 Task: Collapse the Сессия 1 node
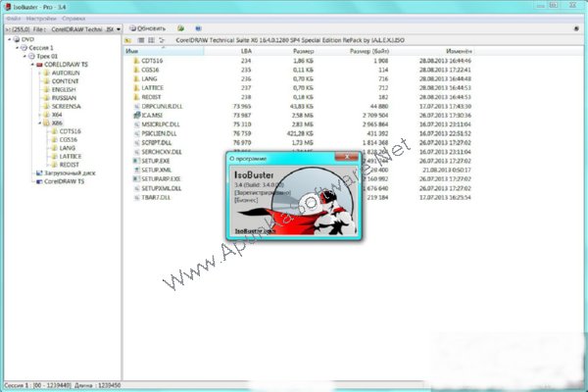coord(17,48)
